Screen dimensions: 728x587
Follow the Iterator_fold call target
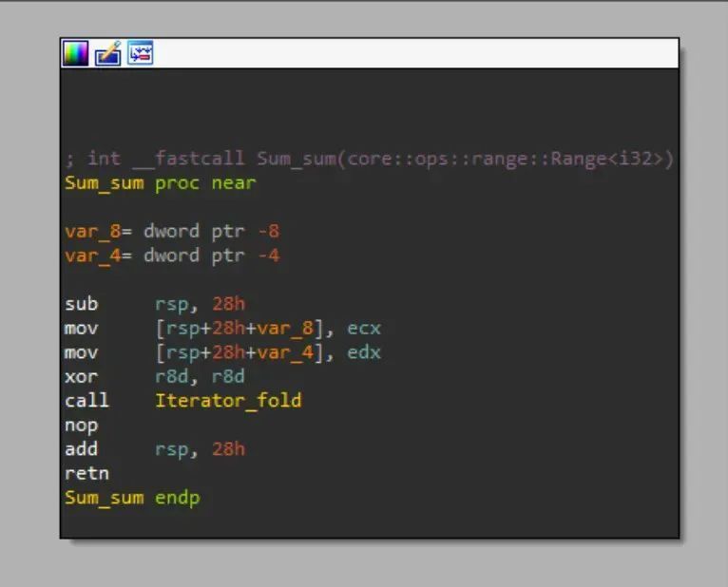(228, 401)
